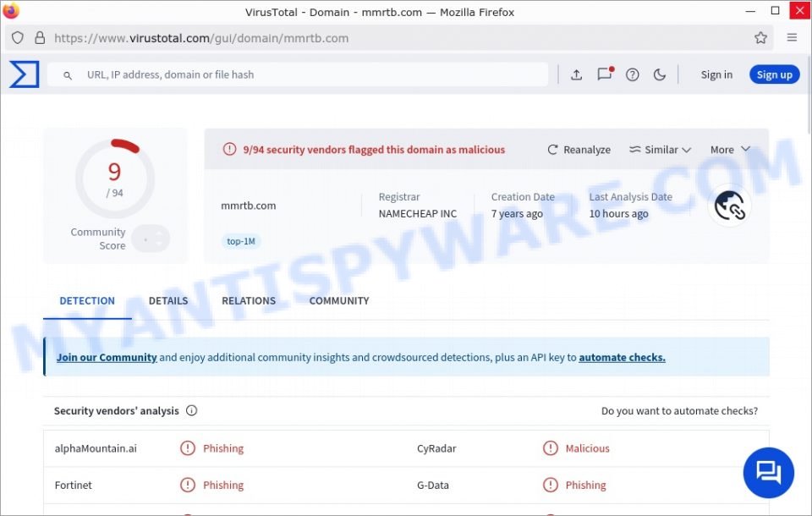
Task: Click the info icon beside Security vendors' analysis
Action: pyautogui.click(x=192, y=410)
